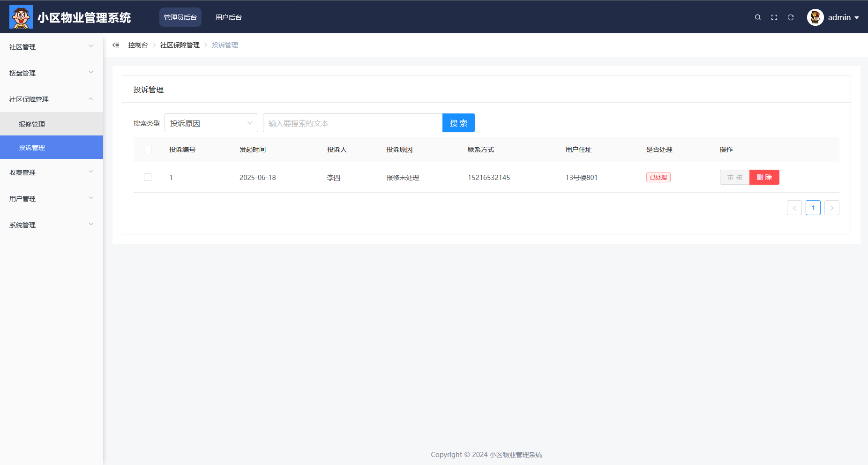Open the admin user dropdown

[843, 17]
